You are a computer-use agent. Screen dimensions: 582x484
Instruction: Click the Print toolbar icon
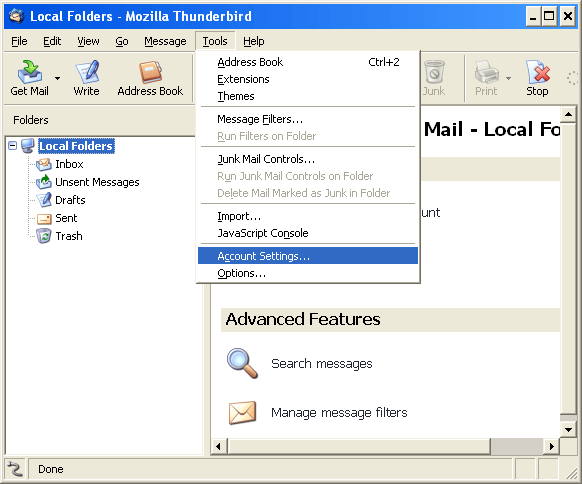[x=487, y=71]
